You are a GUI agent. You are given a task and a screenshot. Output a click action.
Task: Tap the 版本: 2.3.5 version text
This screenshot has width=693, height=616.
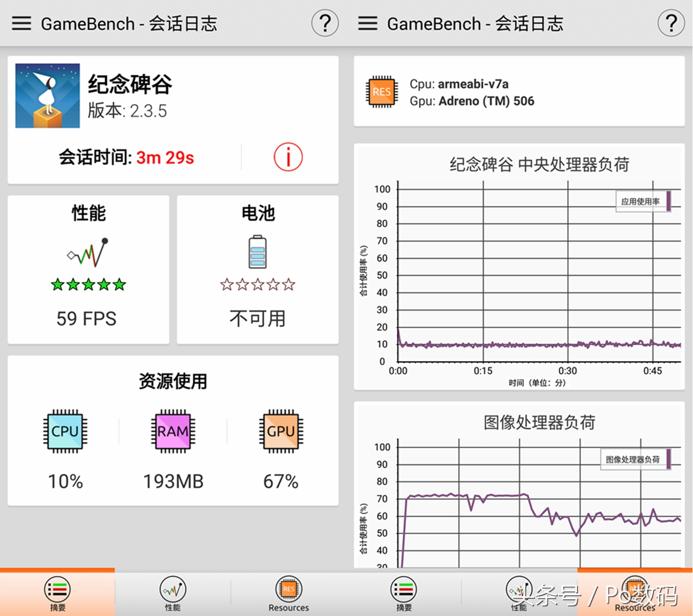(128, 111)
